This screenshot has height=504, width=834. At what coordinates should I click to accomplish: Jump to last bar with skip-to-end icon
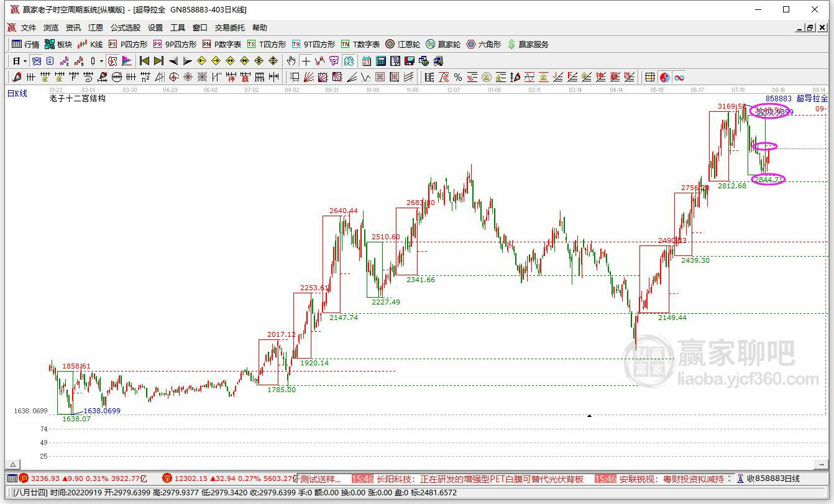(x=158, y=61)
